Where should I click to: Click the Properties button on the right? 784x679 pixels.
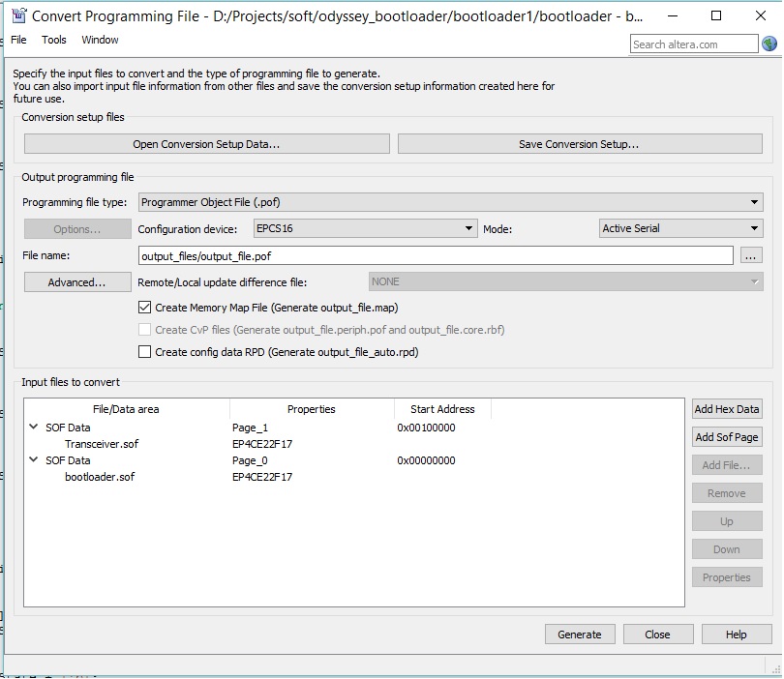[727, 577]
